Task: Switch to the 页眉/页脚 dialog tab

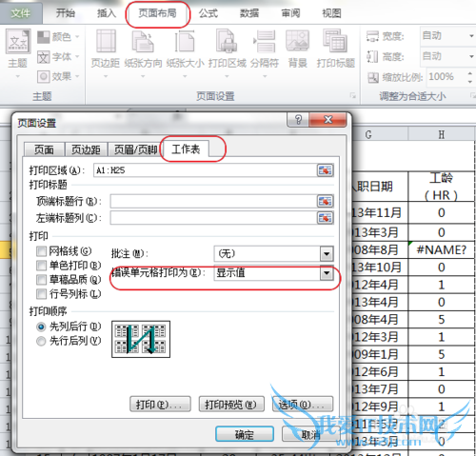Action: 136,149
